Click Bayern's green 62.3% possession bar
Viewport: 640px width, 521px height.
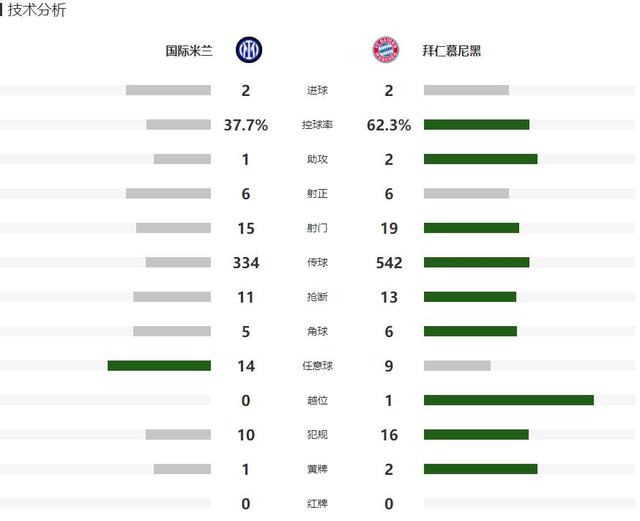tap(476, 125)
